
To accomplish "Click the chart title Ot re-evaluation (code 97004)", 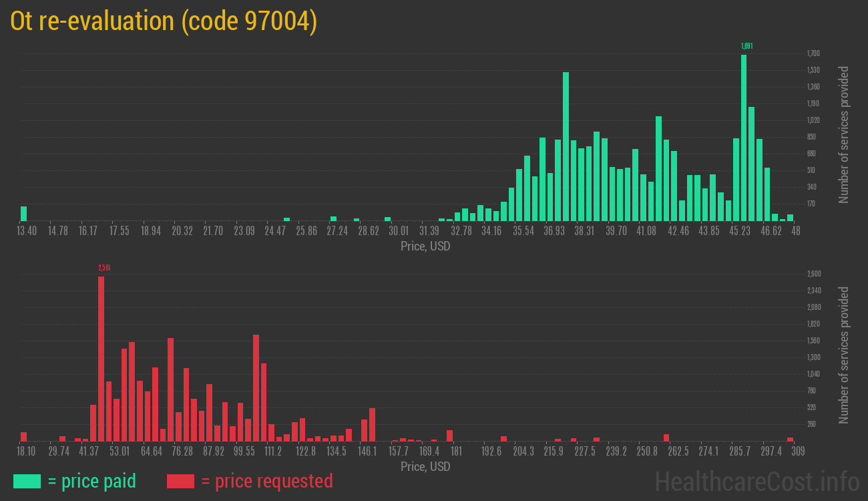I will click(164, 21).
